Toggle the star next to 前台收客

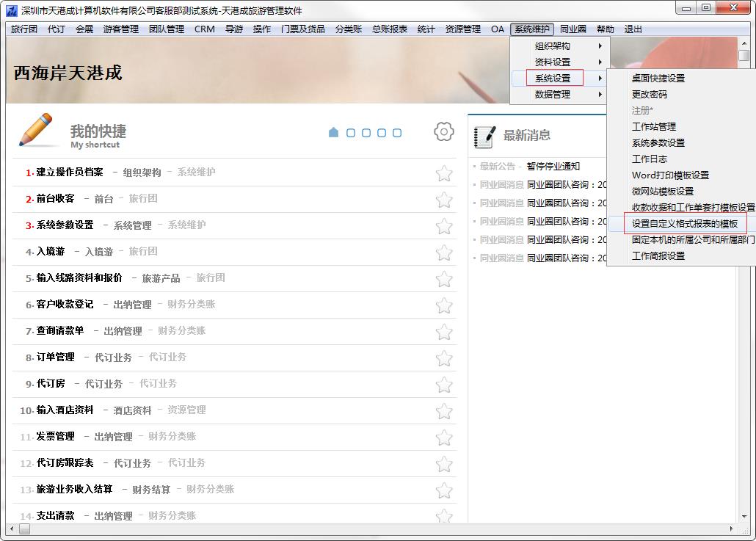[x=443, y=200]
